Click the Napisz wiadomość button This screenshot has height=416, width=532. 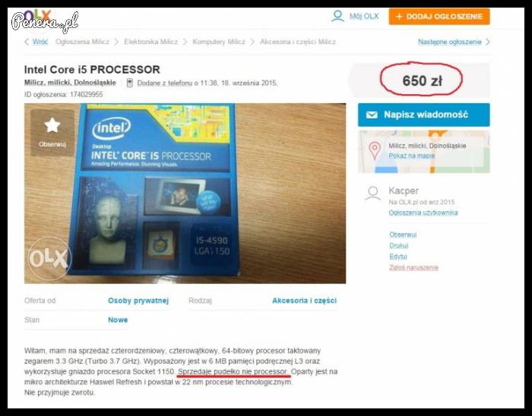(x=424, y=115)
